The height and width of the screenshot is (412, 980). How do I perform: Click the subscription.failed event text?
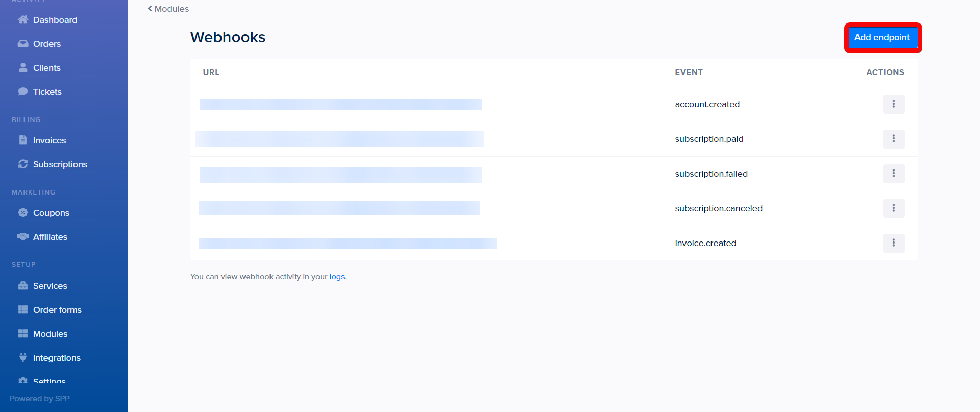tap(711, 174)
